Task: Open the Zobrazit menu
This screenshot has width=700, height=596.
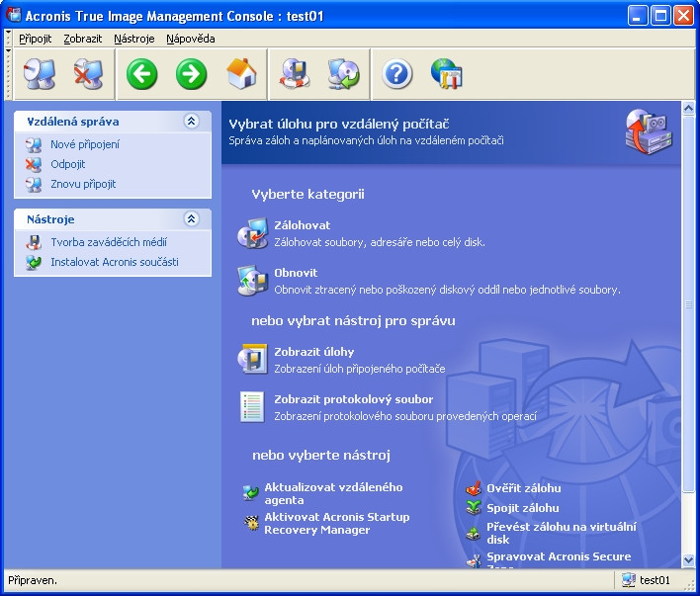Action: tap(83, 39)
